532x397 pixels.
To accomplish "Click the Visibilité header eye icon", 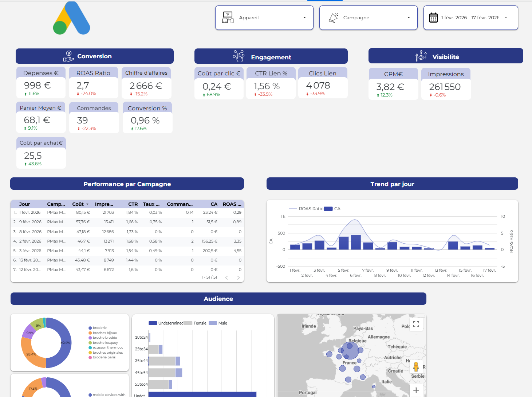I will [421, 56].
